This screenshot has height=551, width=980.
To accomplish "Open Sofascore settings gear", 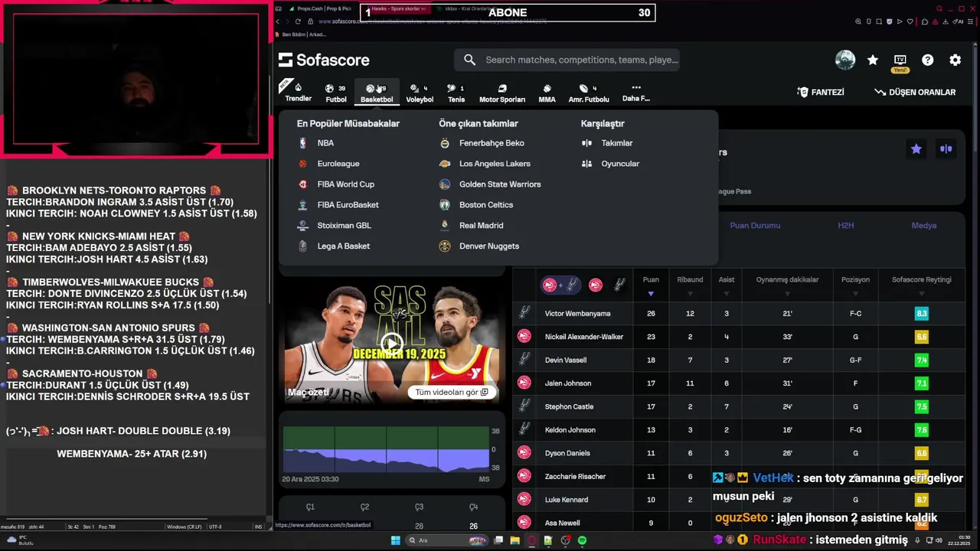I will (955, 60).
